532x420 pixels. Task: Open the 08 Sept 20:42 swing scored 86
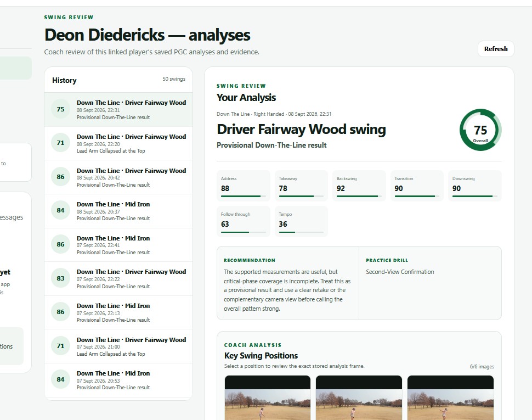coord(118,177)
